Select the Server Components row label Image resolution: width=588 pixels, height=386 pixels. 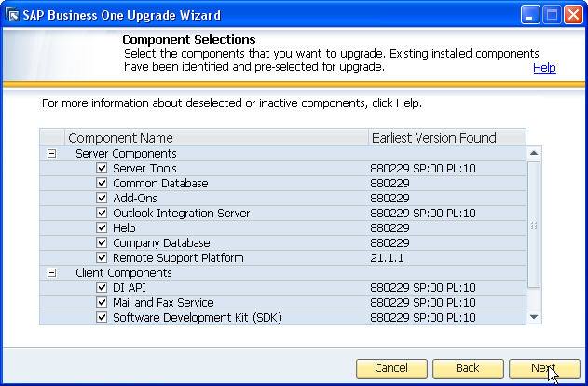click(x=126, y=154)
